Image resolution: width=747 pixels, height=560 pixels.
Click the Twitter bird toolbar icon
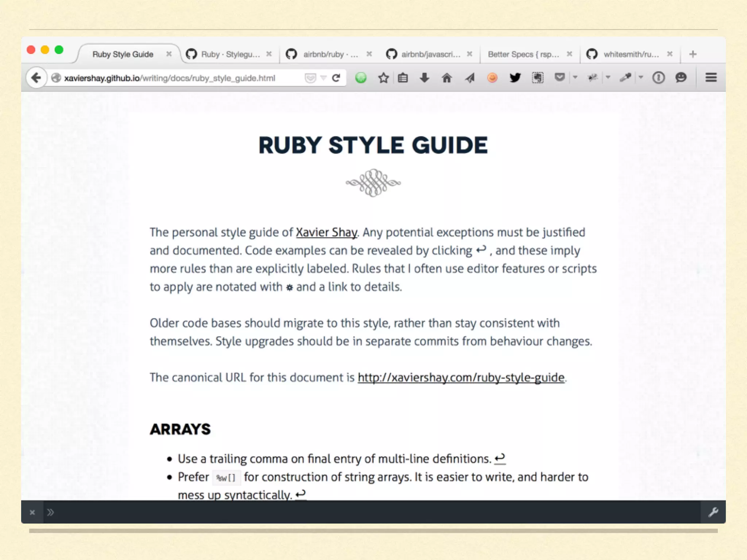(x=515, y=78)
